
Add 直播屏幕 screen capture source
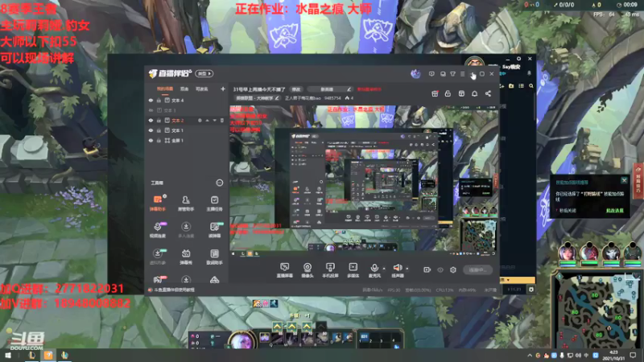[x=285, y=270]
